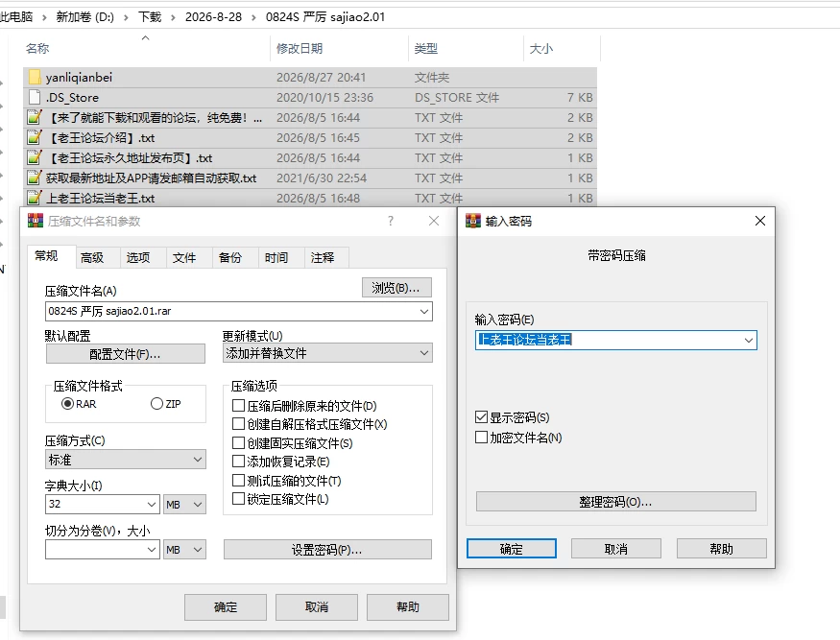Toggle 锁定压缩文件 checkbox
The height and width of the screenshot is (640, 840).
click(238, 499)
